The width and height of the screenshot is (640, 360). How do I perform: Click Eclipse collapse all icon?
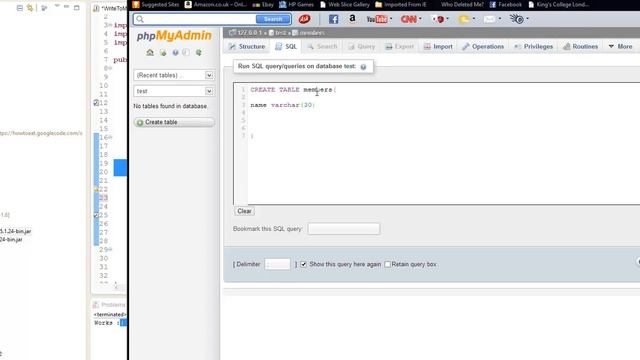(x=19, y=8)
